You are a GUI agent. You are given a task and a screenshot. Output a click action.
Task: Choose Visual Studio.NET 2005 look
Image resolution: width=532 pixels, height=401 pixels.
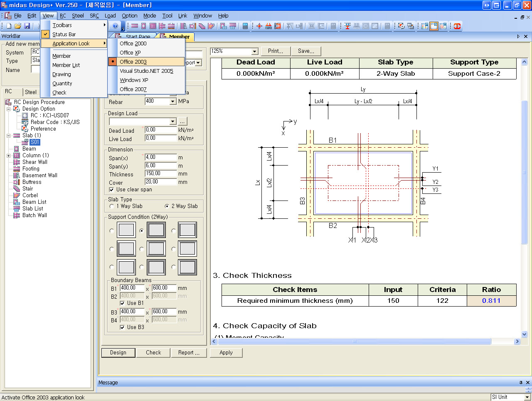click(146, 71)
